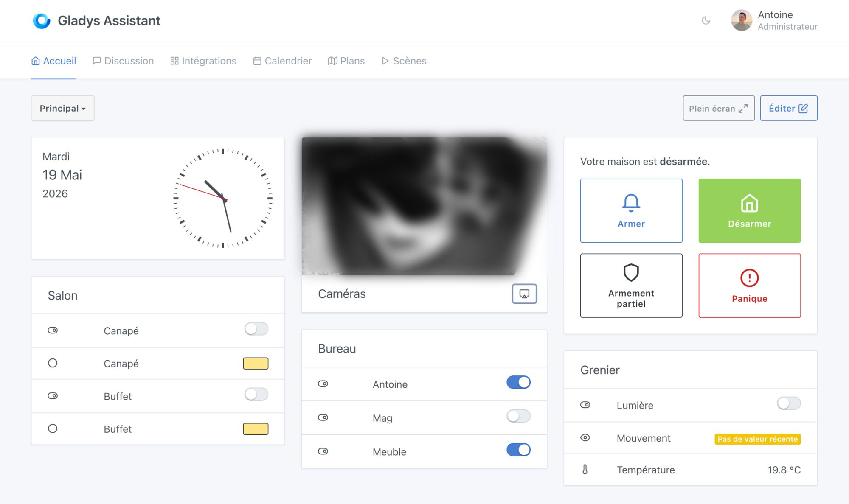849x504 pixels.
Task: Click the Armement partiel shield icon
Action: (x=631, y=272)
